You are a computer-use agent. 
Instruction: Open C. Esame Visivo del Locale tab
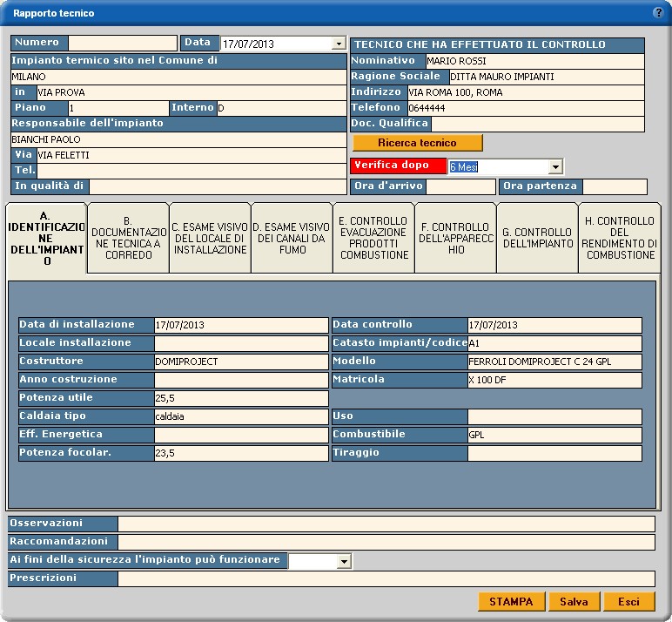[210, 238]
